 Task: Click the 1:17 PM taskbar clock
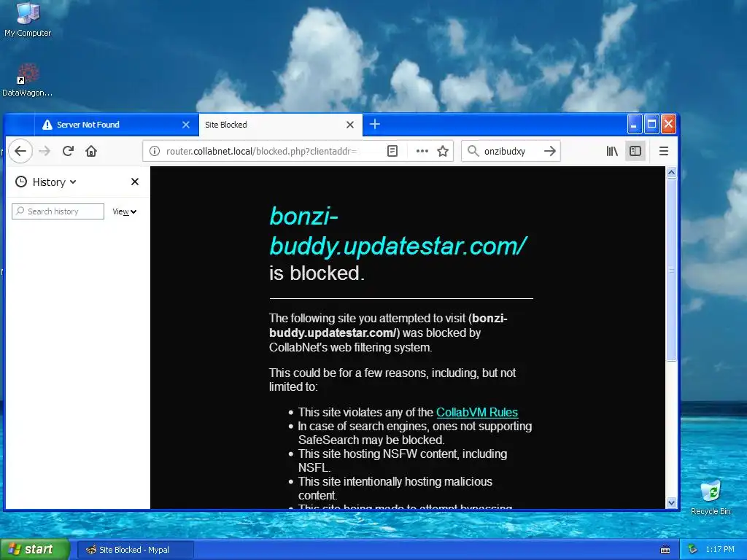point(720,550)
